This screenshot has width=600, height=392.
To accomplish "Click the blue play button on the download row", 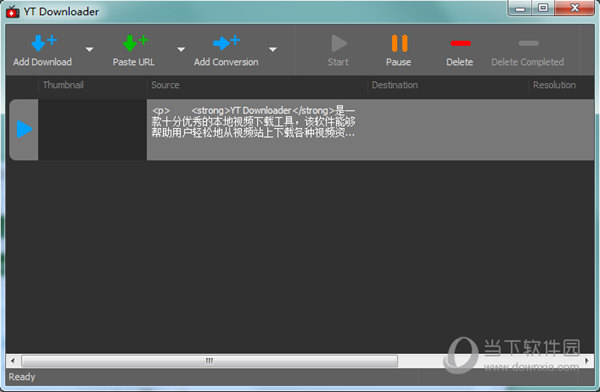I will 24,129.
